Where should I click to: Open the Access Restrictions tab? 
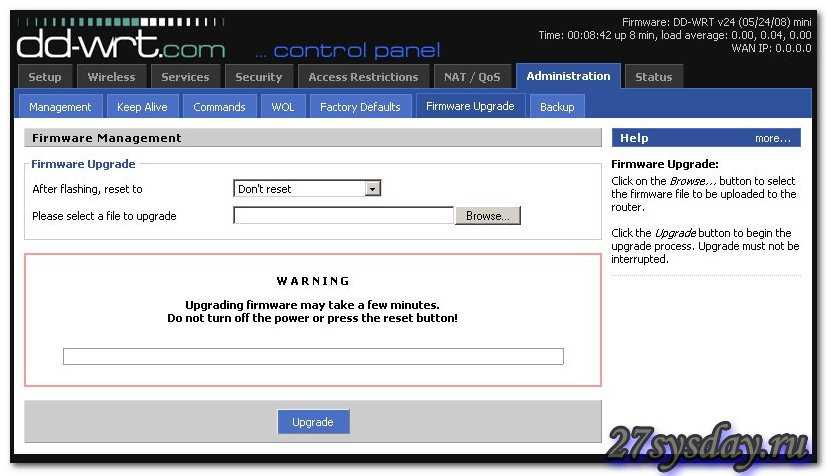(x=363, y=77)
